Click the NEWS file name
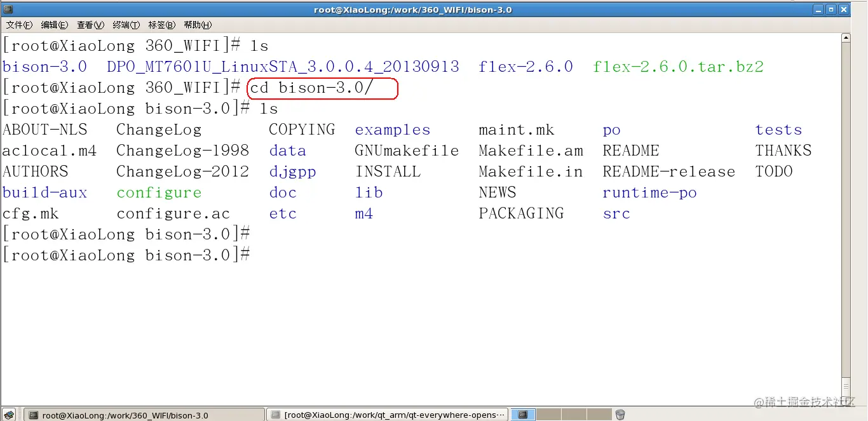Screen dimensions: 868x421 497,192
